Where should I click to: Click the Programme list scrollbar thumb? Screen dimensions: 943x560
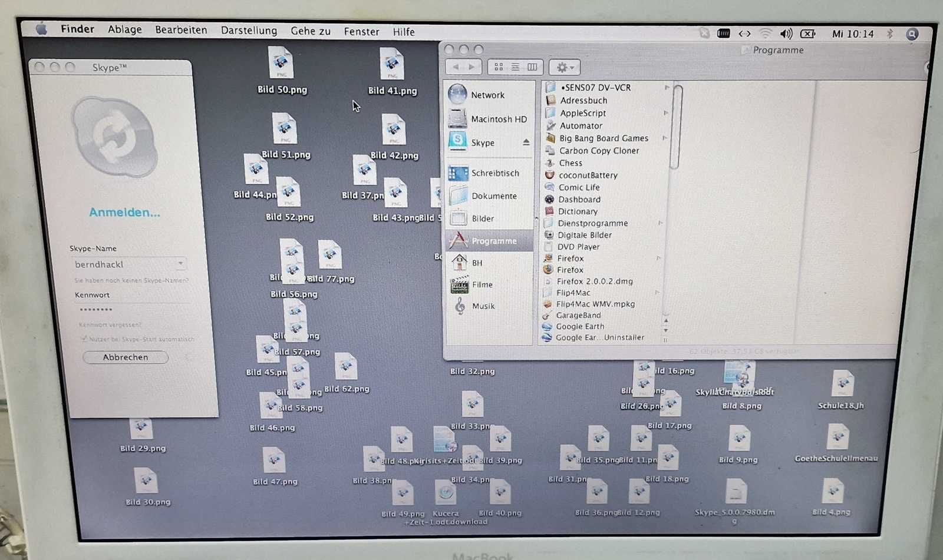tap(677, 126)
